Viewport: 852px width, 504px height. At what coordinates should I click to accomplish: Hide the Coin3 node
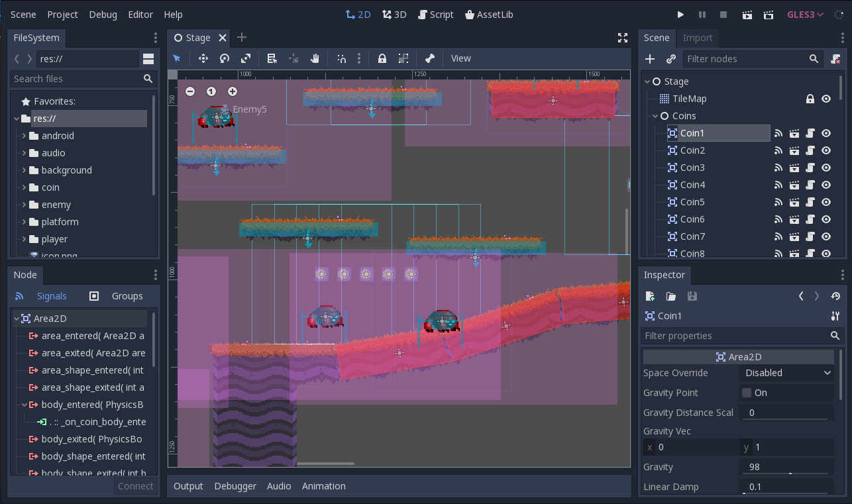click(826, 168)
